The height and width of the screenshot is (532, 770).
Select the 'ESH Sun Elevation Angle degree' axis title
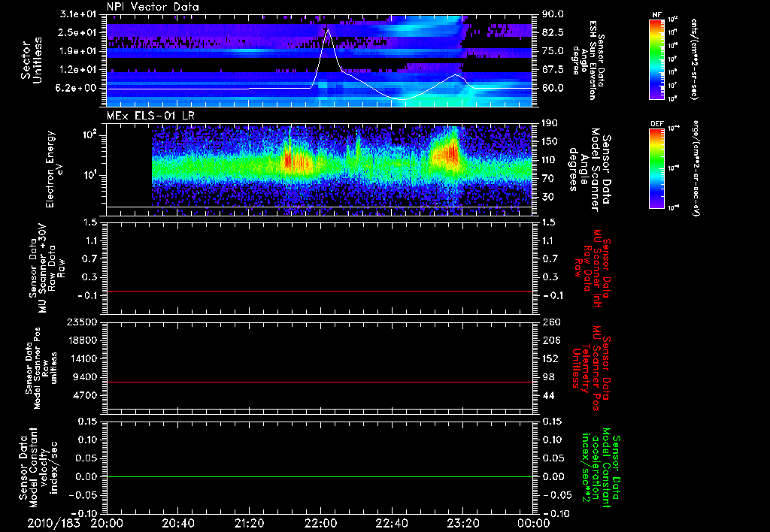point(588,60)
